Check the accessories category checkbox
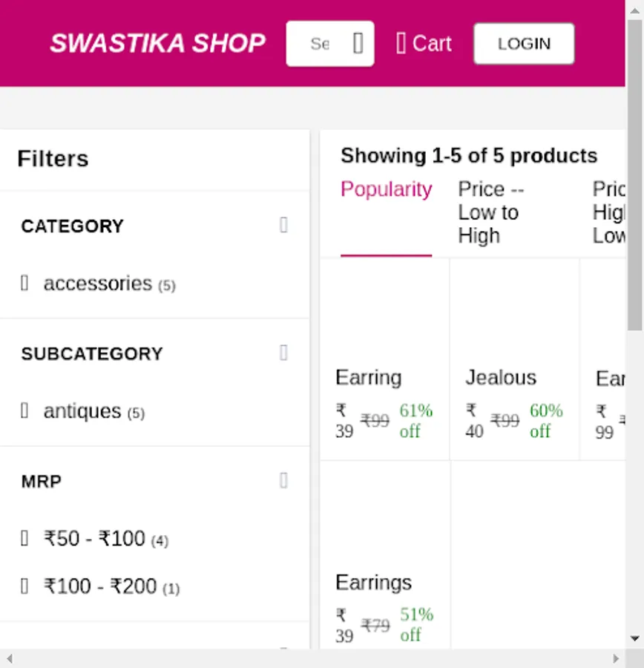This screenshot has height=668, width=644. click(24, 283)
